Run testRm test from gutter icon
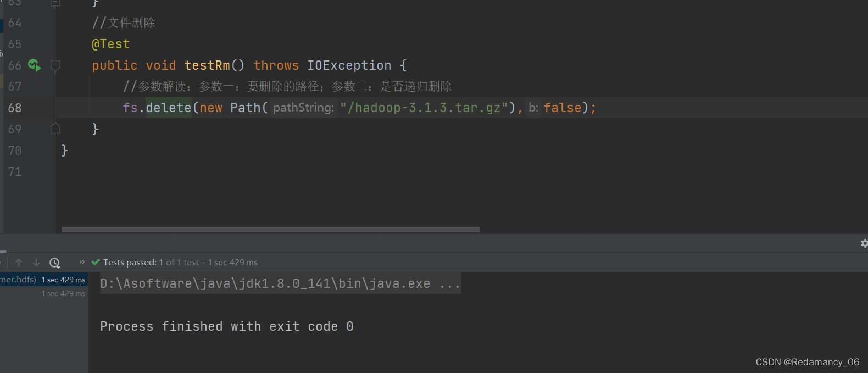The width and height of the screenshot is (868, 373). [34, 65]
